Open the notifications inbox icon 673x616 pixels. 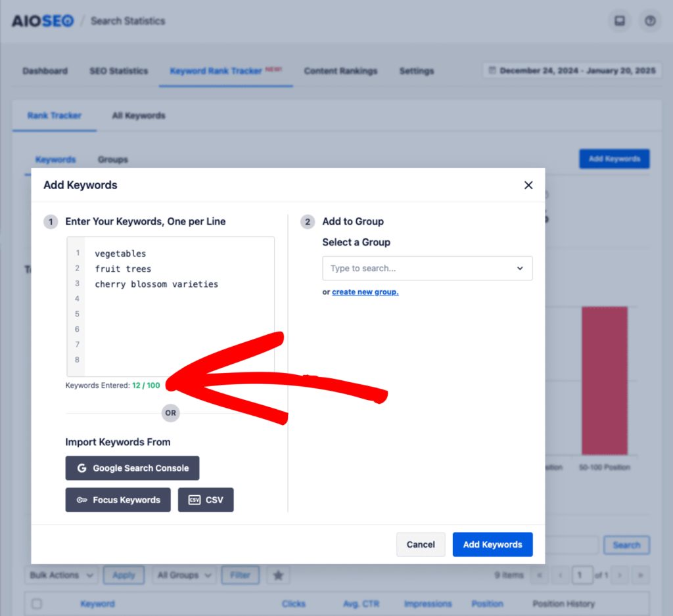tap(619, 21)
